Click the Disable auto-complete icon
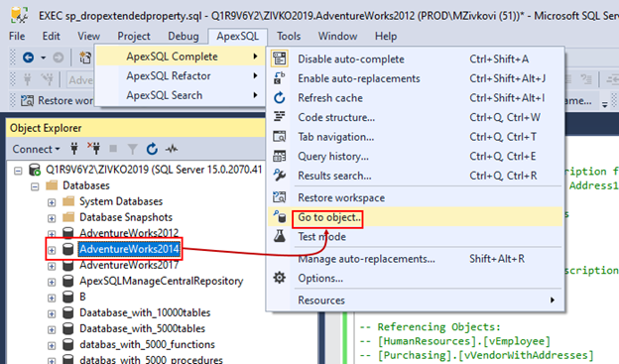The width and height of the screenshot is (619, 364). tap(280, 59)
